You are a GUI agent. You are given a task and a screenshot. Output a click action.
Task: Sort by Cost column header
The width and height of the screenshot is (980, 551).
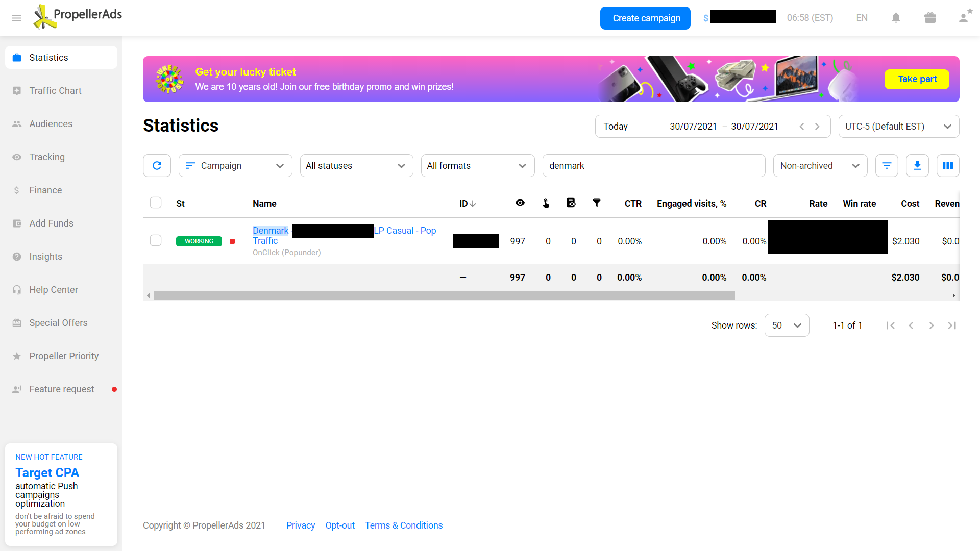click(x=910, y=204)
